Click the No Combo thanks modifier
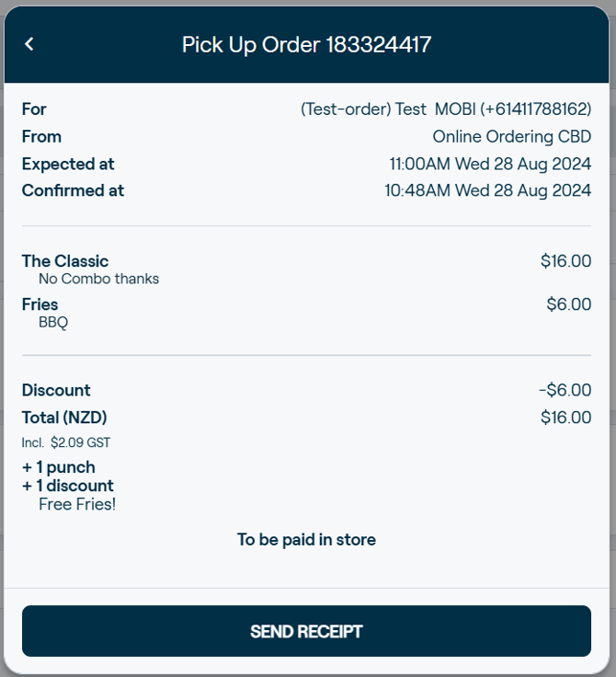This screenshot has width=616, height=677. [98, 279]
